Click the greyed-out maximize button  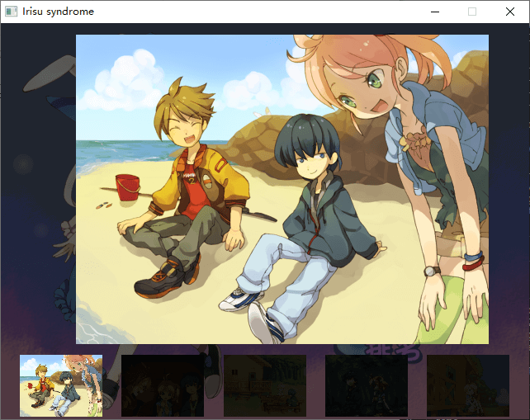[x=472, y=12]
